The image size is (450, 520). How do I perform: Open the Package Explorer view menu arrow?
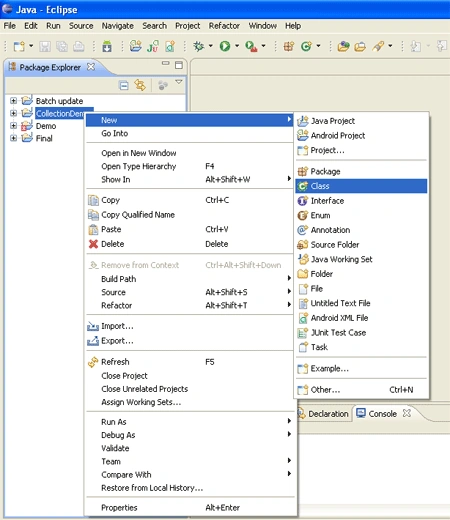(179, 82)
